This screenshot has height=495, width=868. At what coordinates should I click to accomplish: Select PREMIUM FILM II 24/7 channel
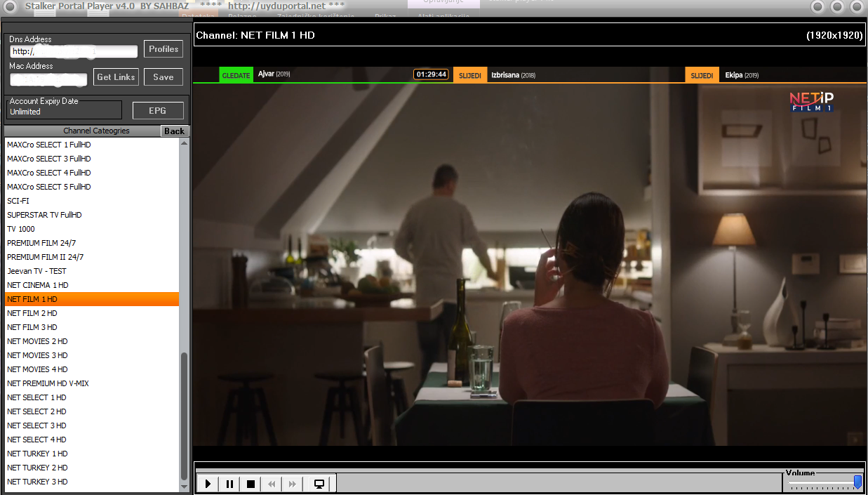pos(92,257)
